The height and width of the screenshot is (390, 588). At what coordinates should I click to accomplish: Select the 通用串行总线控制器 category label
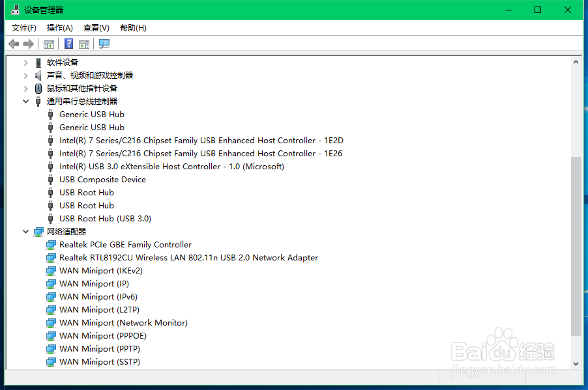point(82,102)
